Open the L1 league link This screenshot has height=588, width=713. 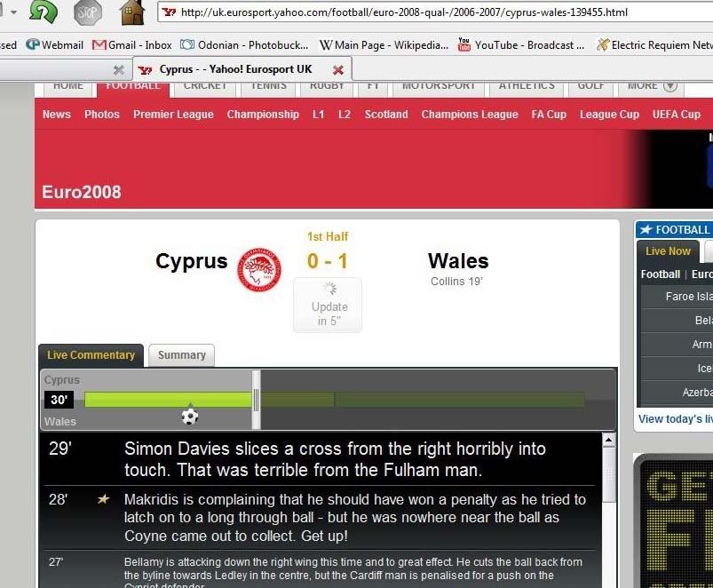318,115
